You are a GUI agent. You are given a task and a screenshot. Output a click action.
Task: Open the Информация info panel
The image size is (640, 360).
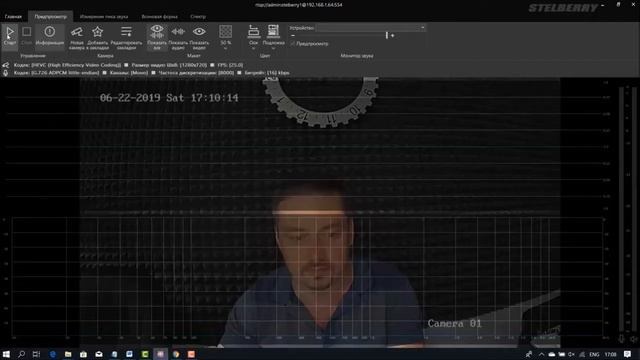coord(50,36)
